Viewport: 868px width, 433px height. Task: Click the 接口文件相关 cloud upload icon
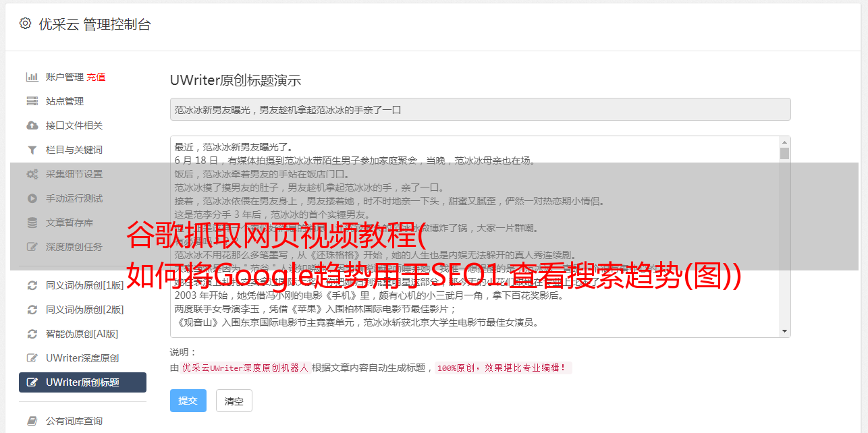(x=32, y=125)
